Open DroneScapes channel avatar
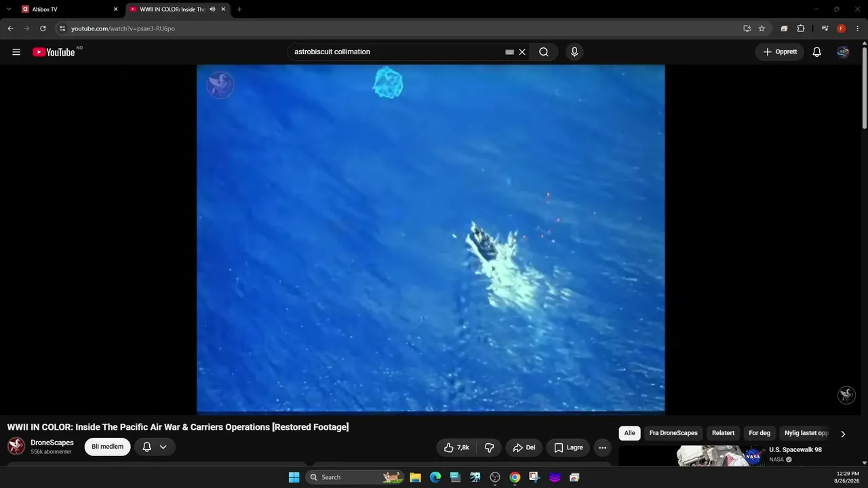868x488 pixels. pos(16,447)
